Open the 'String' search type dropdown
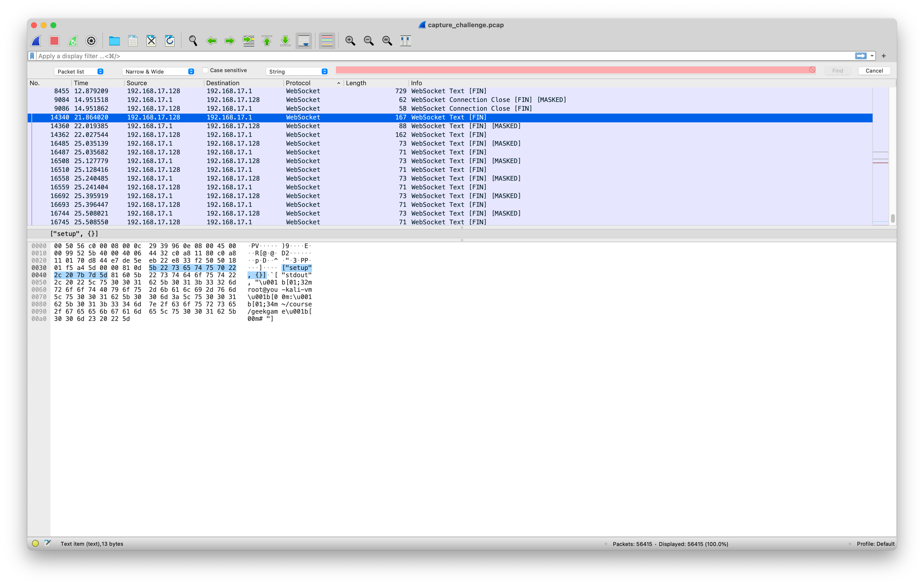This screenshot has height=586, width=924. click(x=297, y=71)
